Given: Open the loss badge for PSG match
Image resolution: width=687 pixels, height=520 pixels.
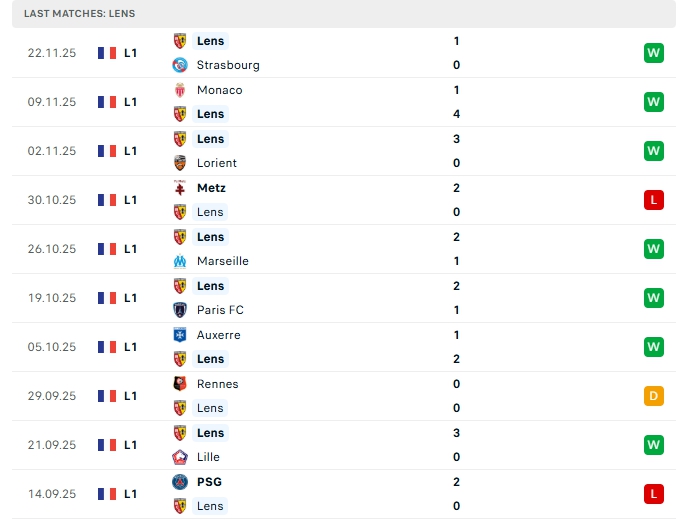Looking at the screenshot, I should (x=654, y=494).
